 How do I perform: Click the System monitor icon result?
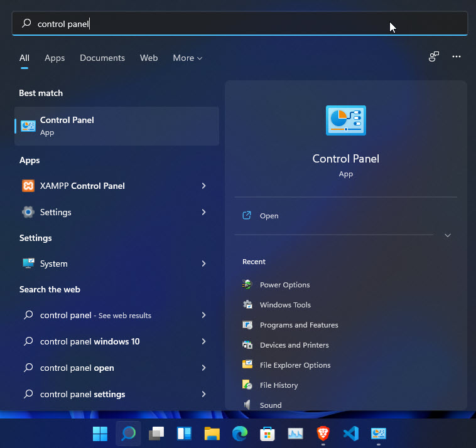click(x=28, y=263)
